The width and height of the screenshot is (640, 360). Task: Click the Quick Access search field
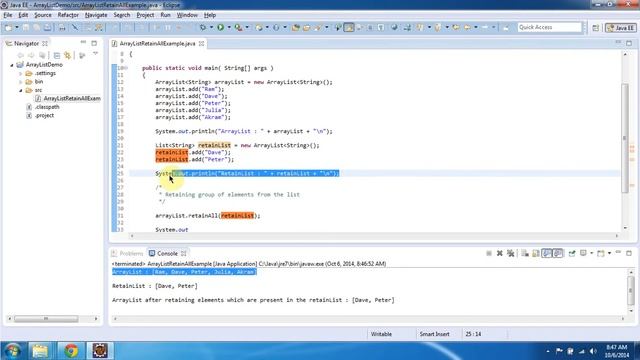549,27
